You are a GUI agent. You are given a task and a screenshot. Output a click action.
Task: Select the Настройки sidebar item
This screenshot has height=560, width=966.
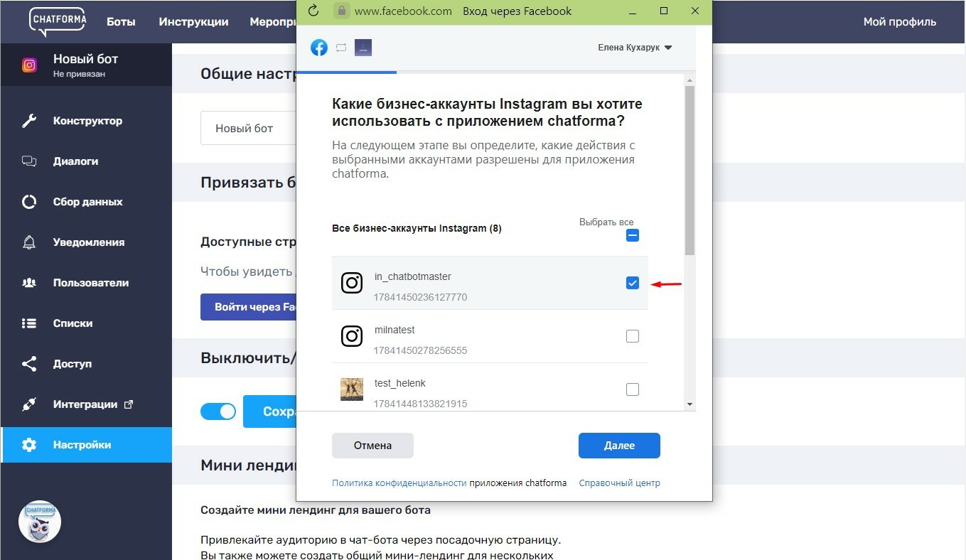[x=86, y=445]
